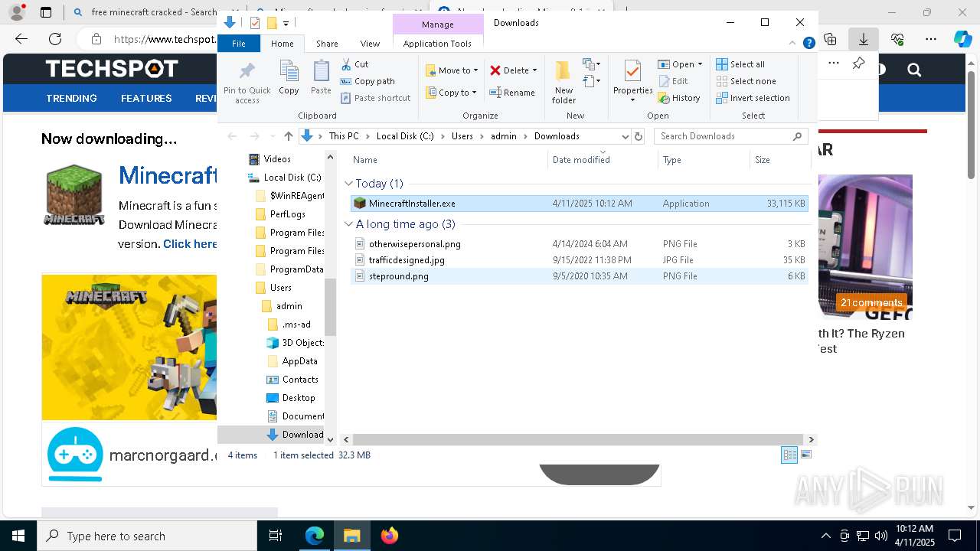This screenshot has width=980, height=551.
Task: Click Copy path command
Action: 367,81
